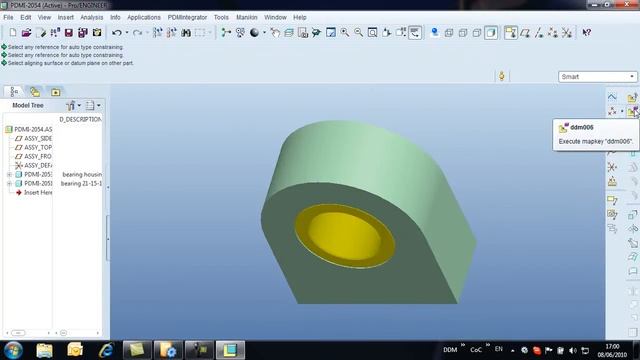Switch to the Favorites tab
The width and height of the screenshot is (640, 360).
point(56,92)
